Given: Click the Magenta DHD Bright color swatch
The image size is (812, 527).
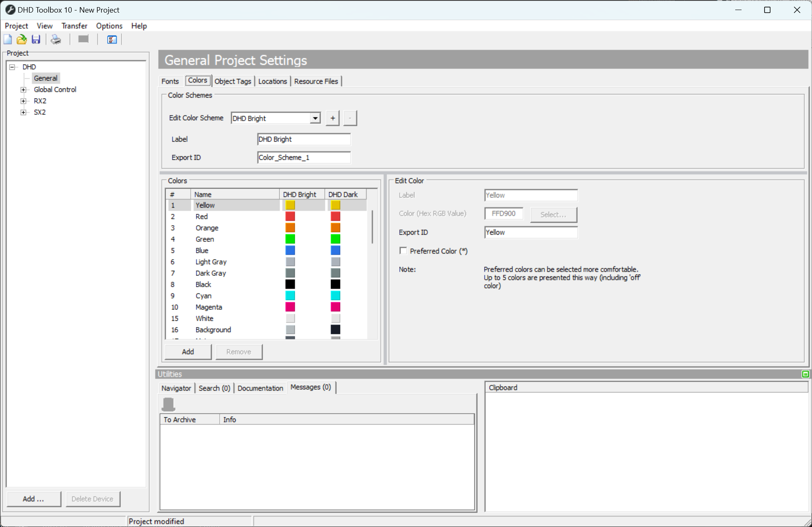Looking at the screenshot, I should [x=290, y=307].
